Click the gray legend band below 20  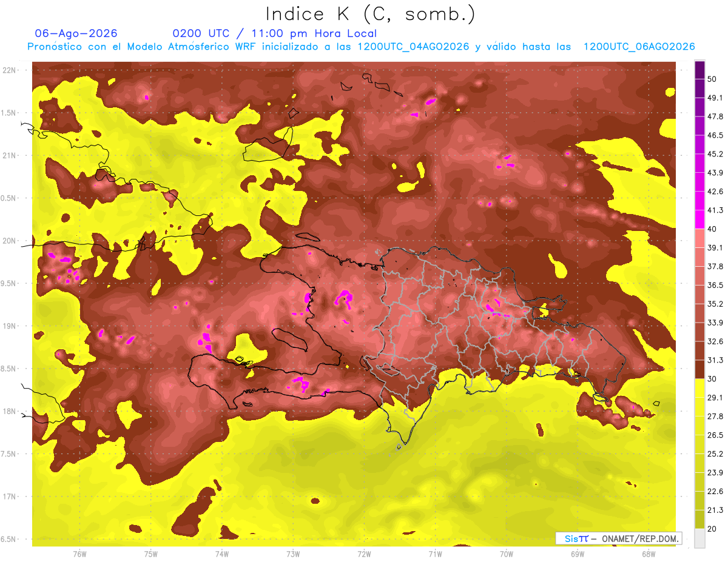point(699,538)
